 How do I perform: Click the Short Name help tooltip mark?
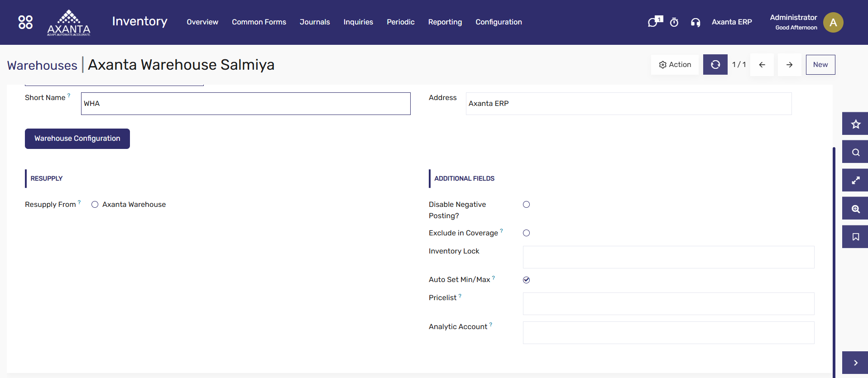[69, 96]
